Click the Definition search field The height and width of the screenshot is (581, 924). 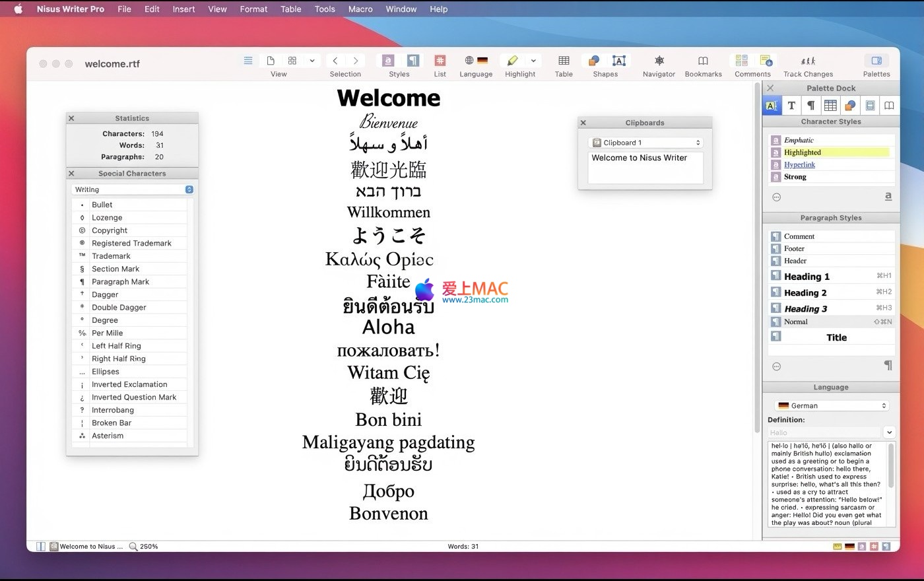(x=824, y=433)
